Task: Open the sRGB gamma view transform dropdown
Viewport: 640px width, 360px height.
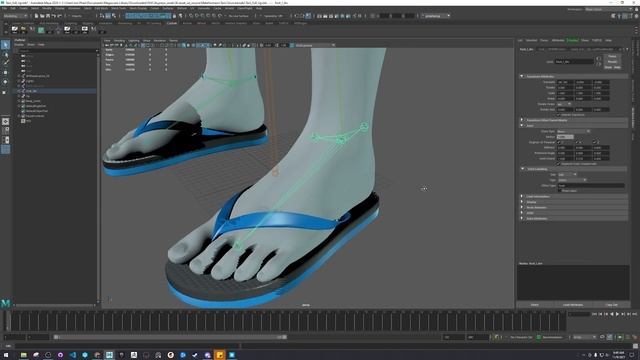Action: coord(315,45)
